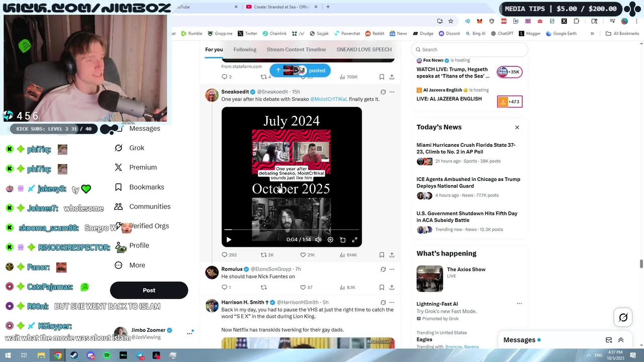Image resolution: width=644 pixels, height=362 pixels.
Task: Open a new browser tab
Action: [328, 7]
